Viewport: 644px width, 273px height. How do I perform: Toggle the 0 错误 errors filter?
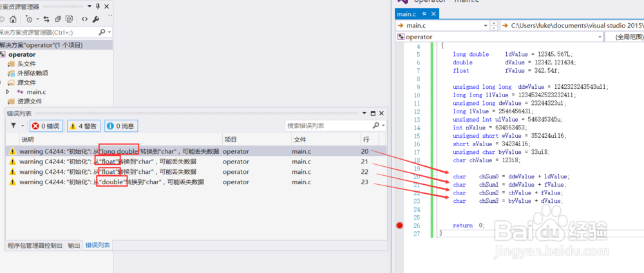[x=46, y=126]
